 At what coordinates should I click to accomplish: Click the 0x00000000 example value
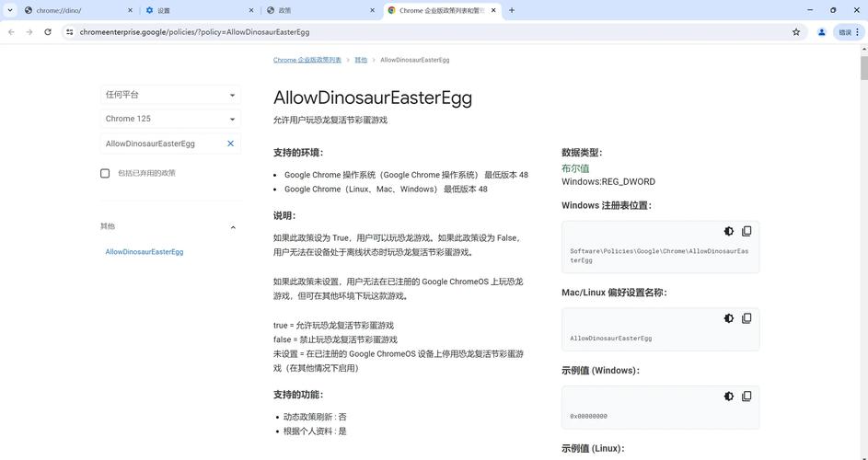pyautogui.click(x=588, y=416)
